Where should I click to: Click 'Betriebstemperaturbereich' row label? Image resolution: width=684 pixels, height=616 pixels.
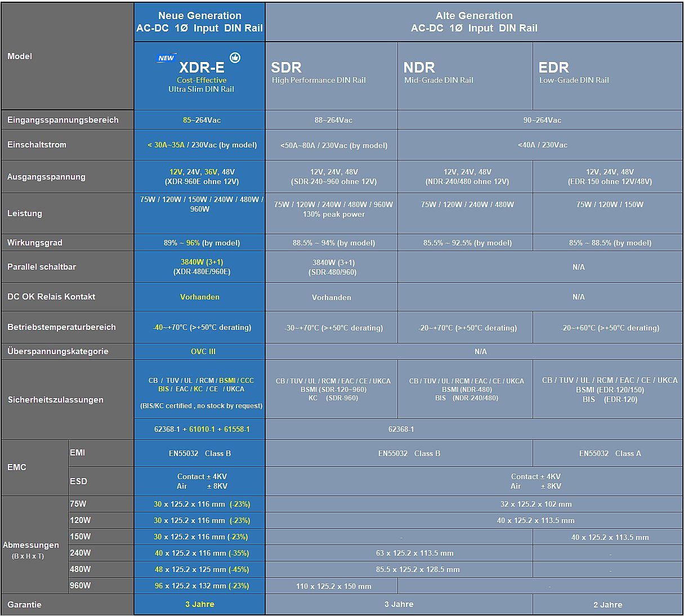tap(61, 327)
